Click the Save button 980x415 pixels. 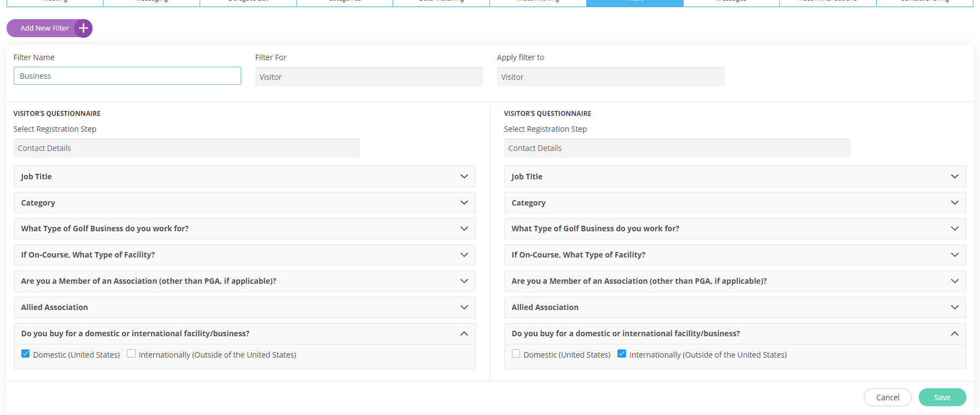942,398
